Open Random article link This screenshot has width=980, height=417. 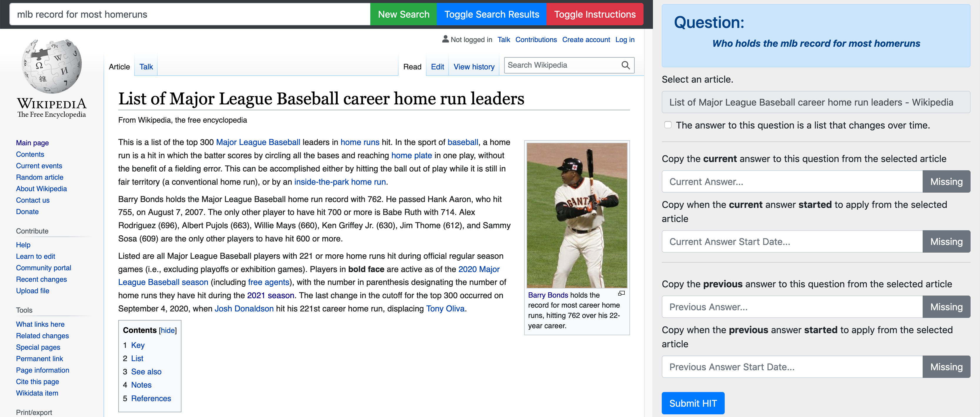[40, 177]
